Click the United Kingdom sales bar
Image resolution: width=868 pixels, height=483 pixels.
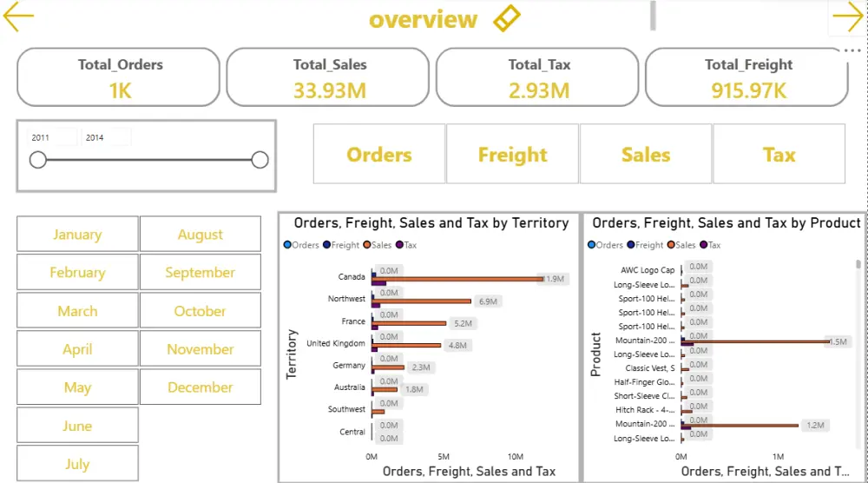click(x=406, y=345)
